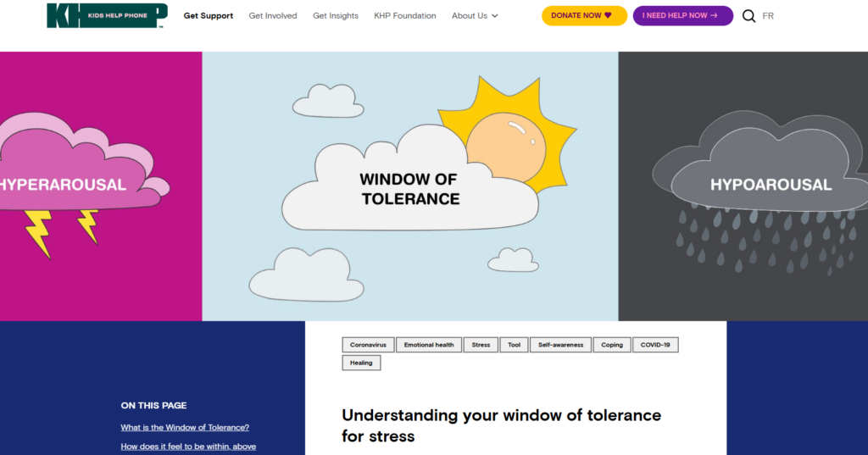Click the article title heading text

[501, 425]
